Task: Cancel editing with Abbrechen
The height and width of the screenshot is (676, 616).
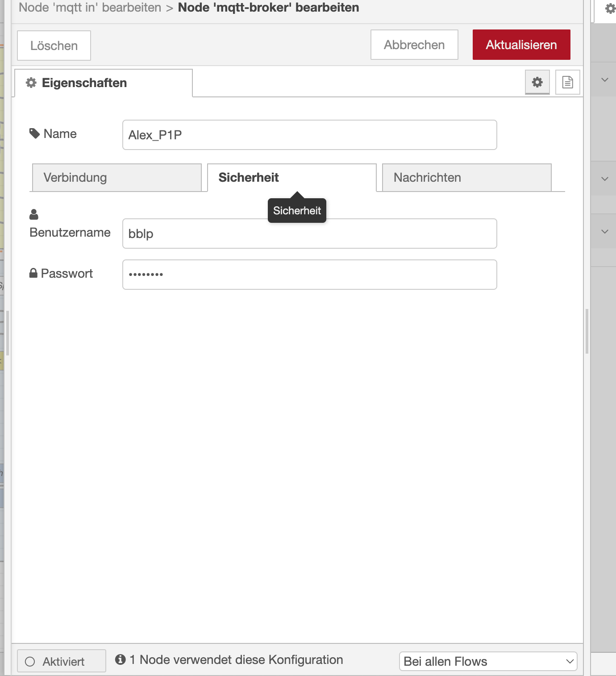Action: coord(414,45)
